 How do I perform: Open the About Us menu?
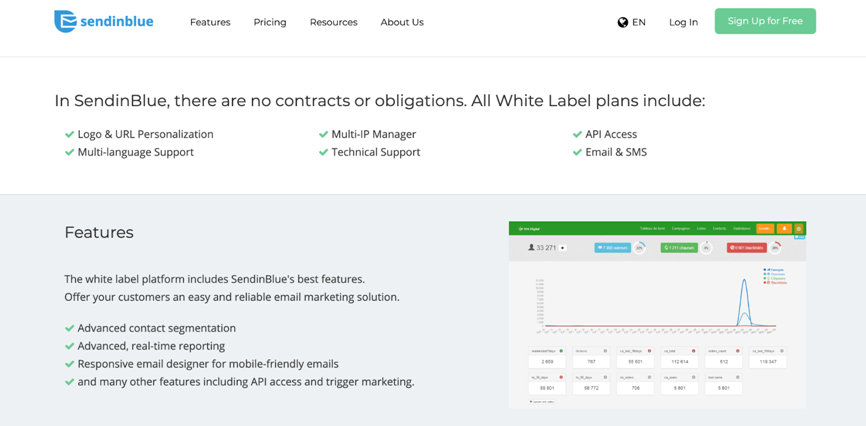pyautogui.click(x=402, y=22)
